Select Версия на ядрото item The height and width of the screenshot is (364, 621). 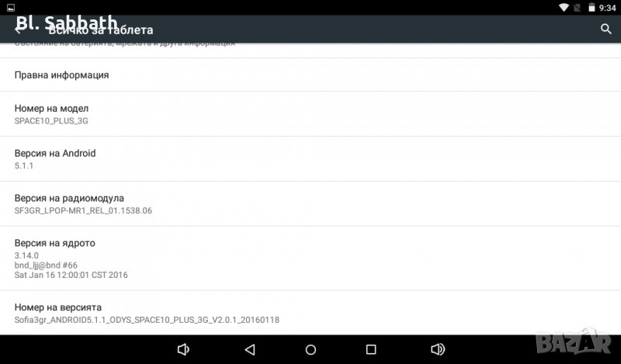(310, 258)
